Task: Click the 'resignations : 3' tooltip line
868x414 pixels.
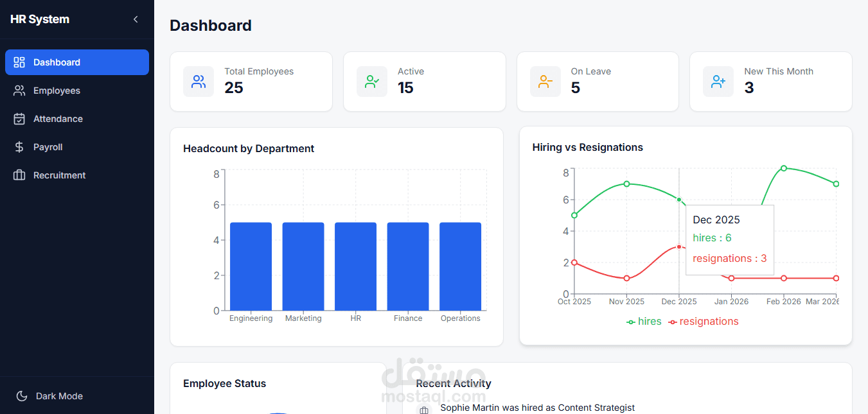Action: pyautogui.click(x=730, y=259)
